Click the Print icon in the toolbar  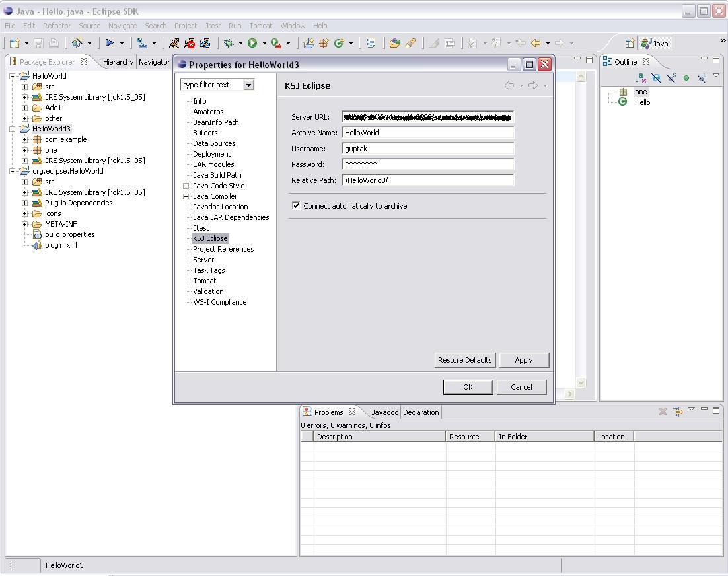pyautogui.click(x=54, y=43)
